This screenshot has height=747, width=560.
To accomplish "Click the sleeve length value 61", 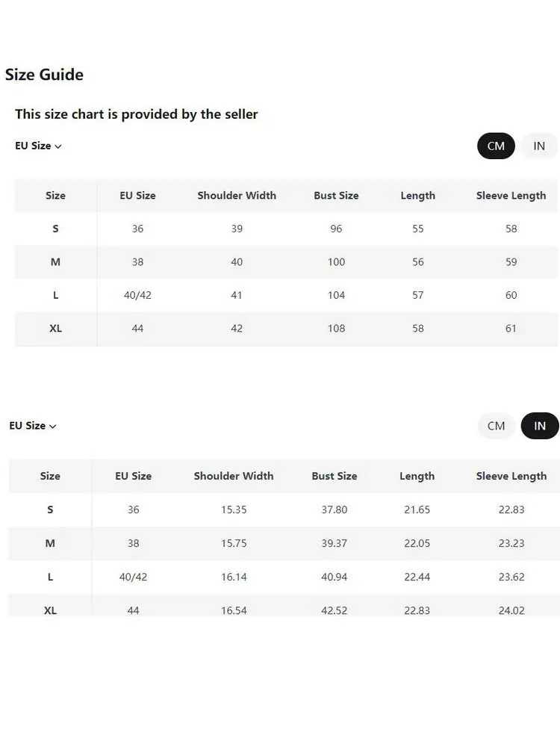I will click(x=511, y=328).
